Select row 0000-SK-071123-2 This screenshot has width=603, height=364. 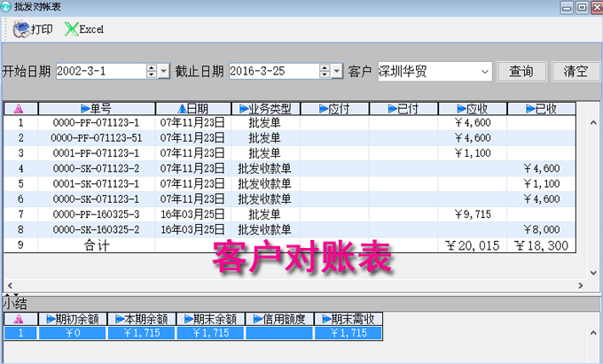click(290, 168)
